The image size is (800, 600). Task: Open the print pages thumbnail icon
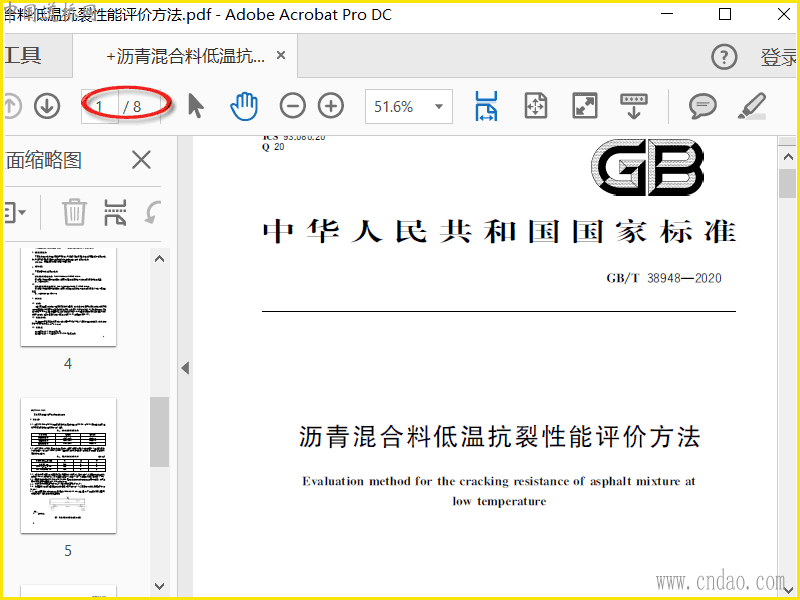click(x=115, y=212)
